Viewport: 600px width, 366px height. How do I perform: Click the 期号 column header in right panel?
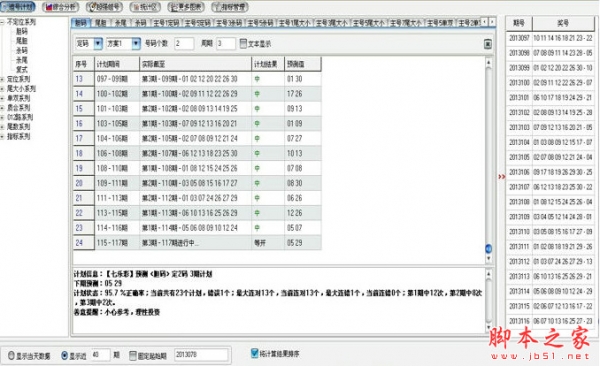[x=519, y=23]
